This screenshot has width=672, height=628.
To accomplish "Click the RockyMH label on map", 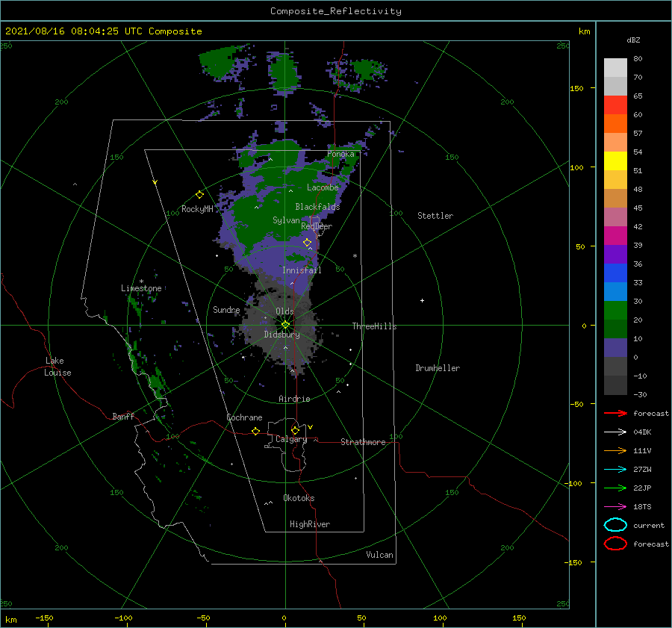I will click(x=197, y=209).
